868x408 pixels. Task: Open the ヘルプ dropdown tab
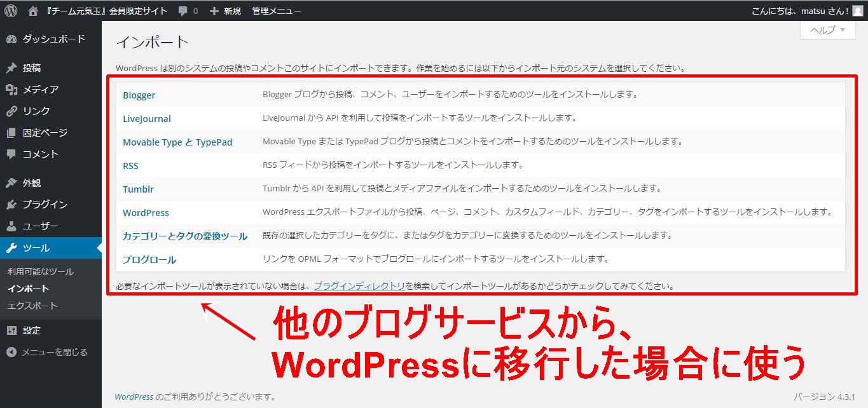coord(827,30)
